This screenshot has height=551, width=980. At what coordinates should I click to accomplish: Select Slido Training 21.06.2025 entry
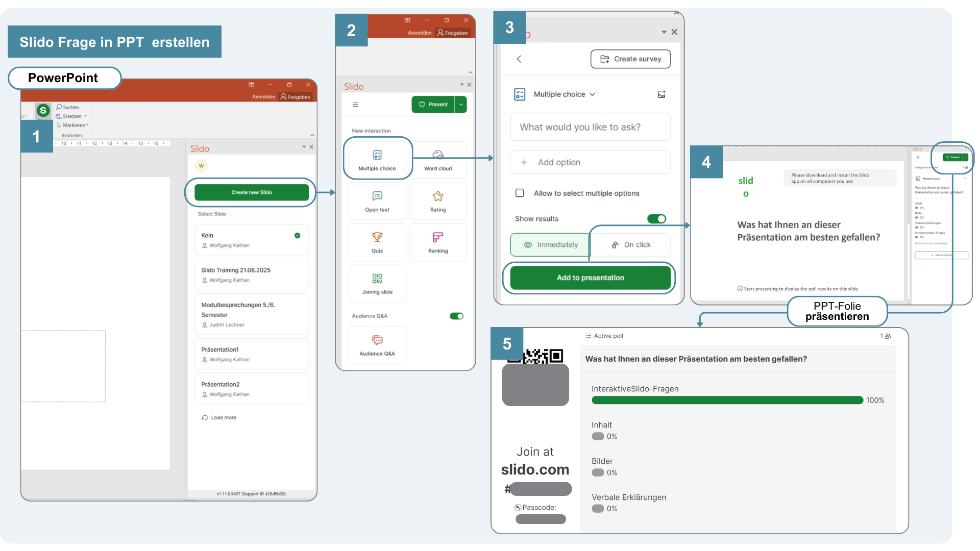coord(252,274)
